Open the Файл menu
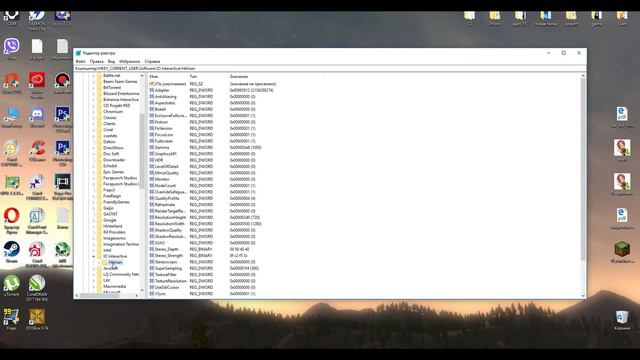The height and width of the screenshot is (360, 640). pyautogui.click(x=80, y=61)
